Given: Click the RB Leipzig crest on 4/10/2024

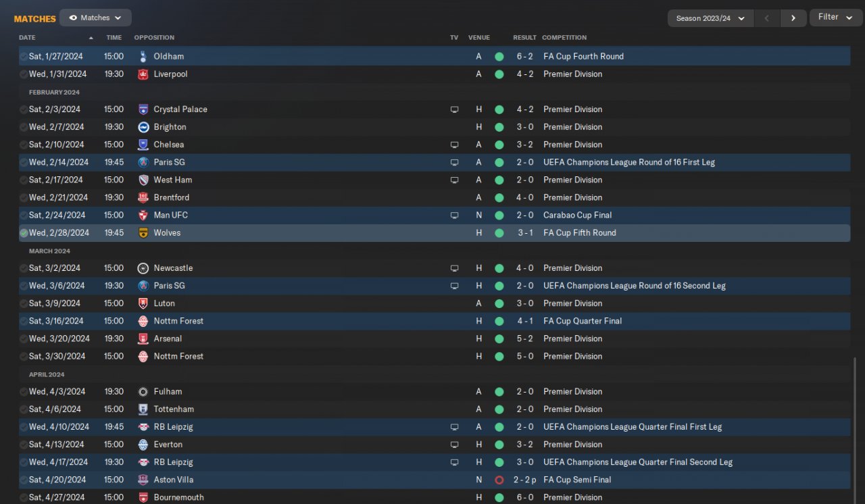Looking at the screenshot, I should [143, 427].
